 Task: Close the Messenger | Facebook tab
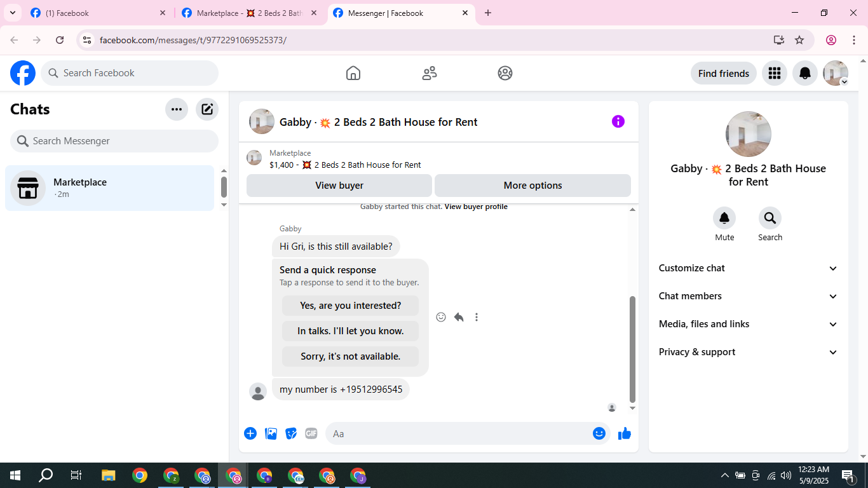pos(465,13)
